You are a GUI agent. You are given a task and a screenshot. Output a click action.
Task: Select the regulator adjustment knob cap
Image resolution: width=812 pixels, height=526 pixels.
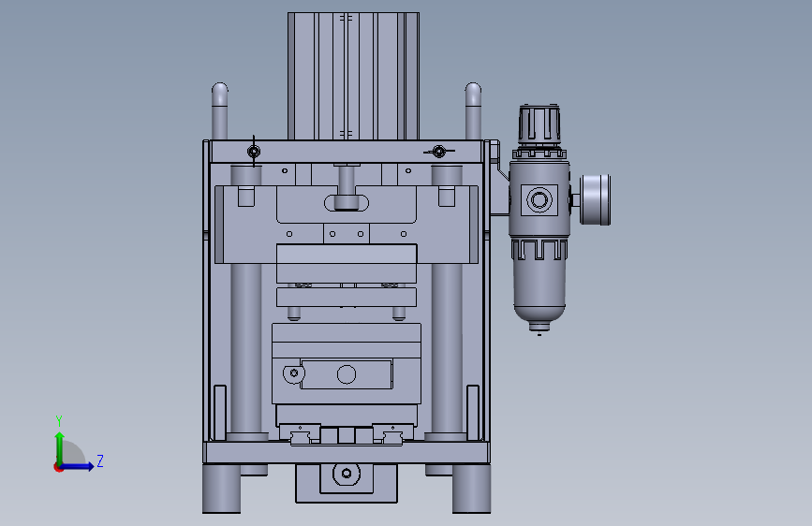539,124
